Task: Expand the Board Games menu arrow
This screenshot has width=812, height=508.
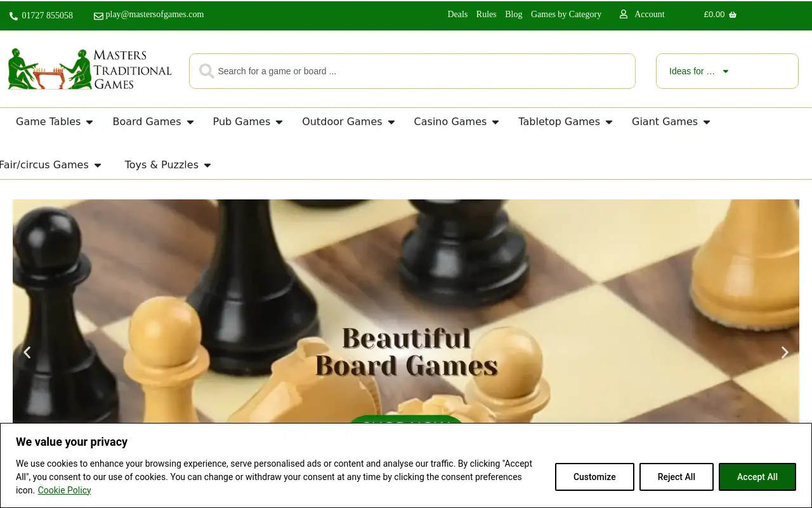Action: click(190, 122)
